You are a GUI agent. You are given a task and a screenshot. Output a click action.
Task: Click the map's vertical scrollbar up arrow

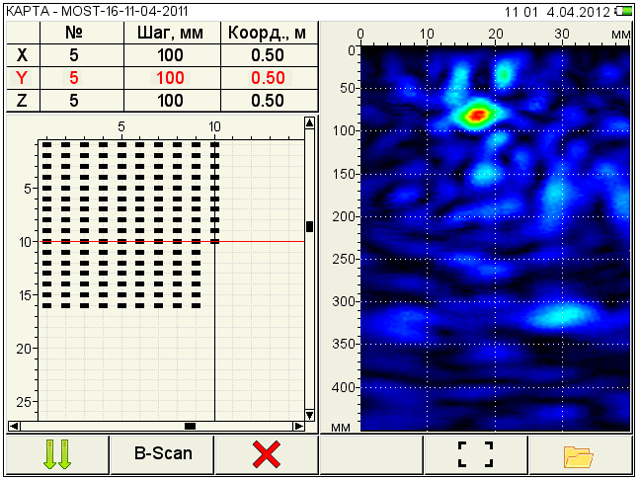point(309,124)
